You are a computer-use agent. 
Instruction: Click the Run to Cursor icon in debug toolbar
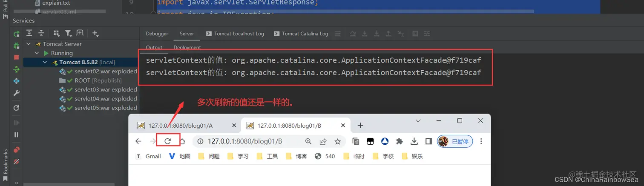pyautogui.click(x=400, y=34)
